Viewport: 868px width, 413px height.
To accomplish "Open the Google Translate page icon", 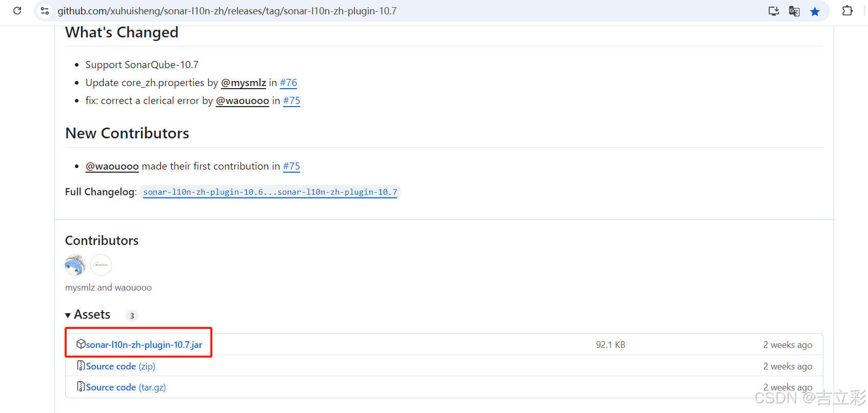I will (794, 11).
